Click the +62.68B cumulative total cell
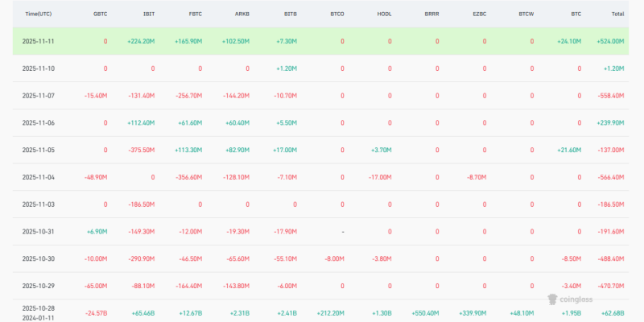The image size is (644, 322). point(611,313)
